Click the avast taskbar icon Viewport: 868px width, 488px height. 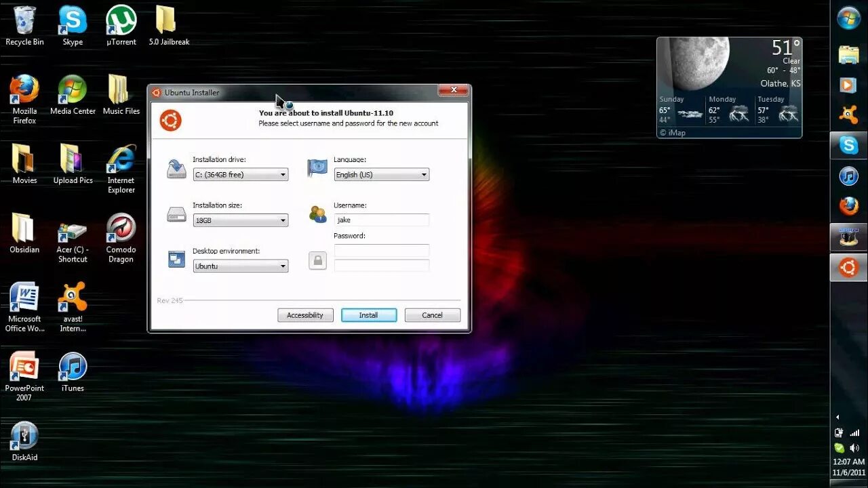pyautogui.click(x=849, y=115)
